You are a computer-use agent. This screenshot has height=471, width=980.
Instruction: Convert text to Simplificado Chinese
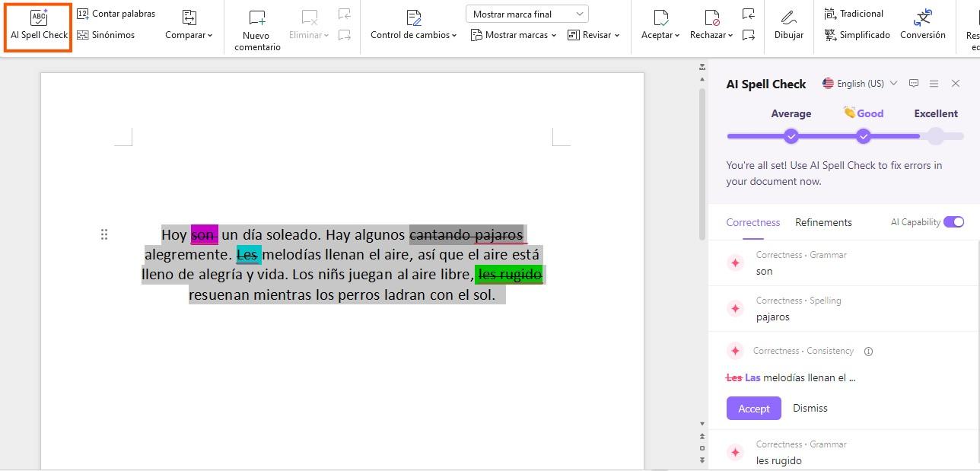pyautogui.click(x=857, y=34)
